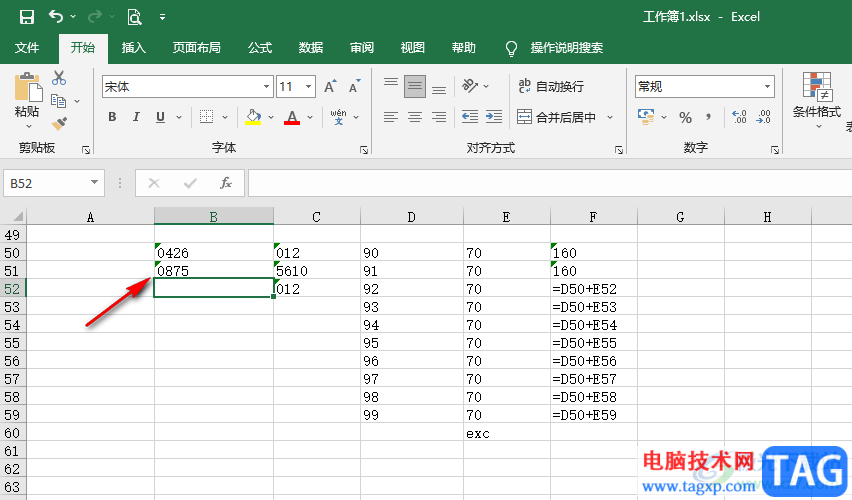The height and width of the screenshot is (500, 852).
Task: Apply yellow fill color bucket
Action: [253, 117]
